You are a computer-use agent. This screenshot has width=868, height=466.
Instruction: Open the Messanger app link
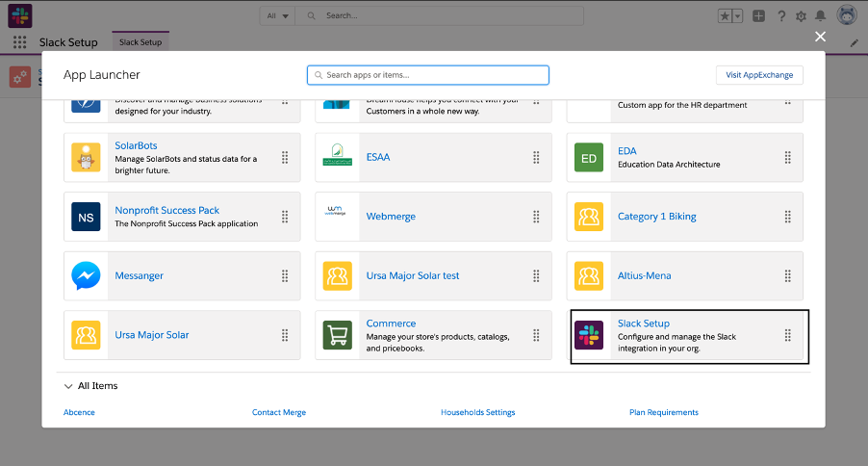pos(139,276)
